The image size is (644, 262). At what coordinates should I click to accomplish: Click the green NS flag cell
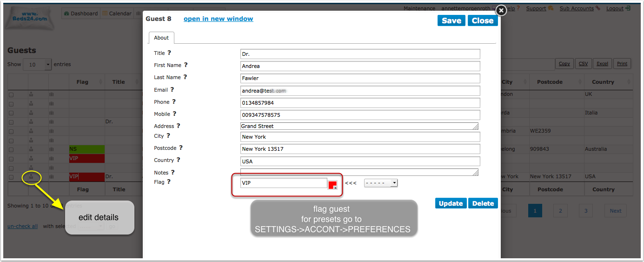coord(87,149)
